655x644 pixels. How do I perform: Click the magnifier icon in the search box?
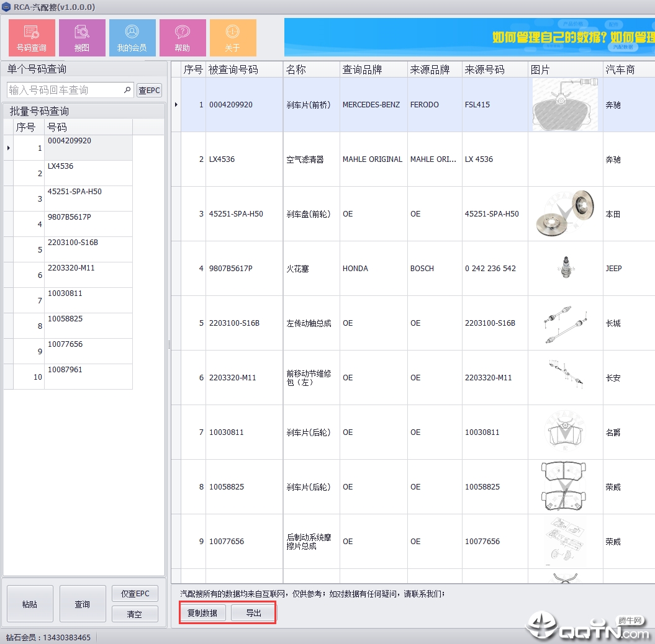click(127, 90)
